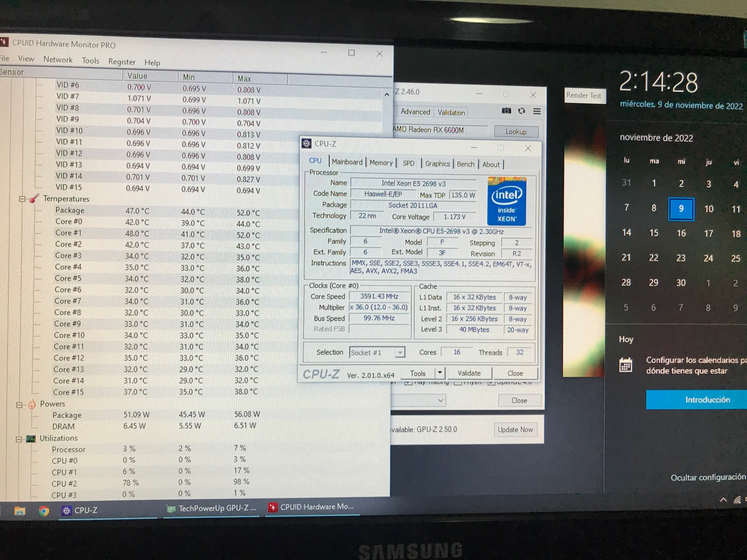Switch to TechPowerUp GPU-Z in the taskbar
747x560 pixels.
212,508
